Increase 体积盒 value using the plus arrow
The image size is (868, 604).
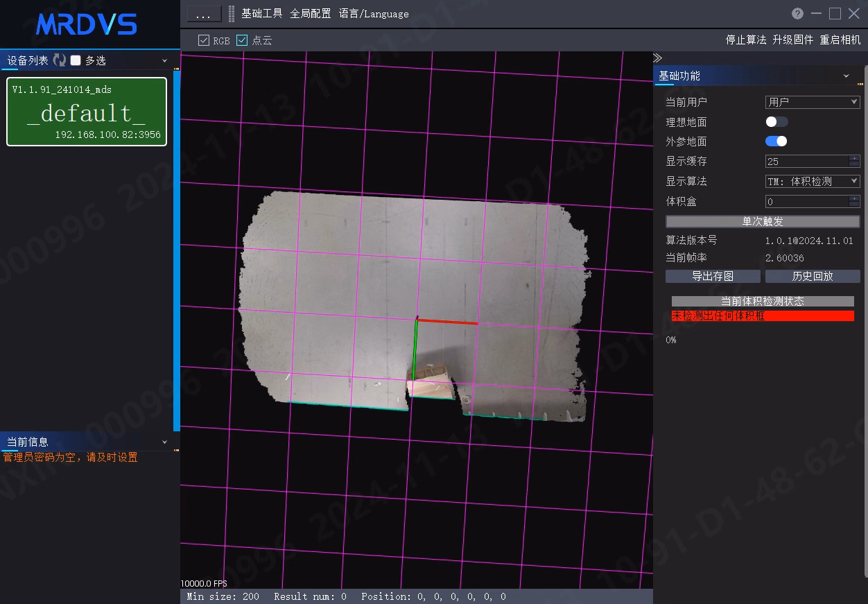coord(854,198)
